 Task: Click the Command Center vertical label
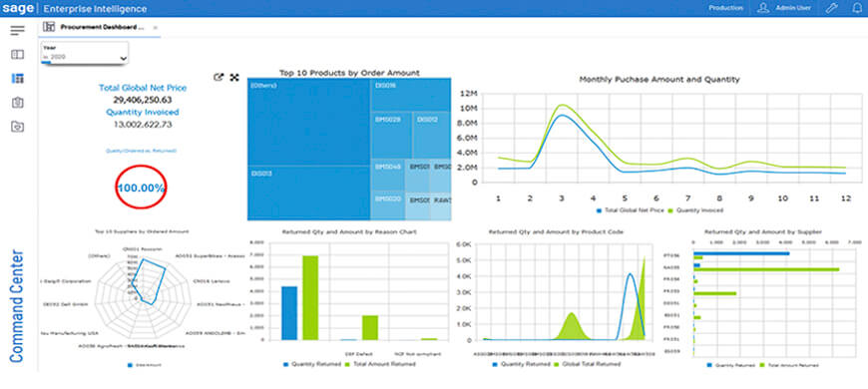click(17, 306)
